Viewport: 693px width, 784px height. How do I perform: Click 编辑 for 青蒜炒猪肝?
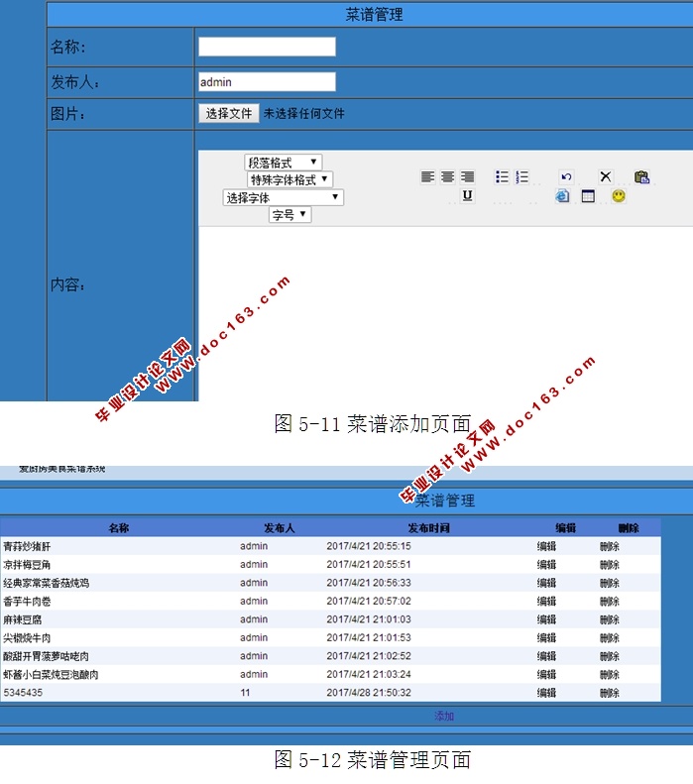(x=546, y=546)
